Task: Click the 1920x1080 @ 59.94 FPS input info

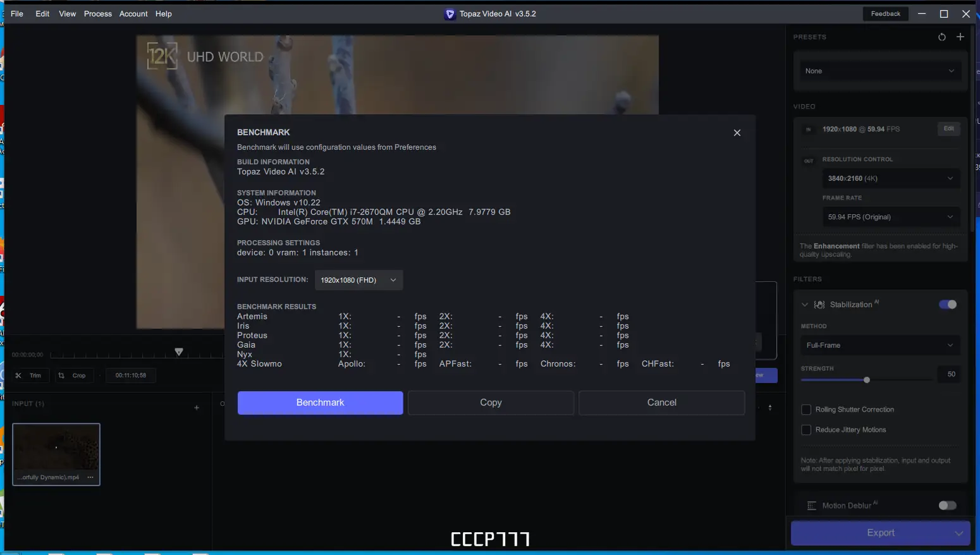Action: (861, 129)
